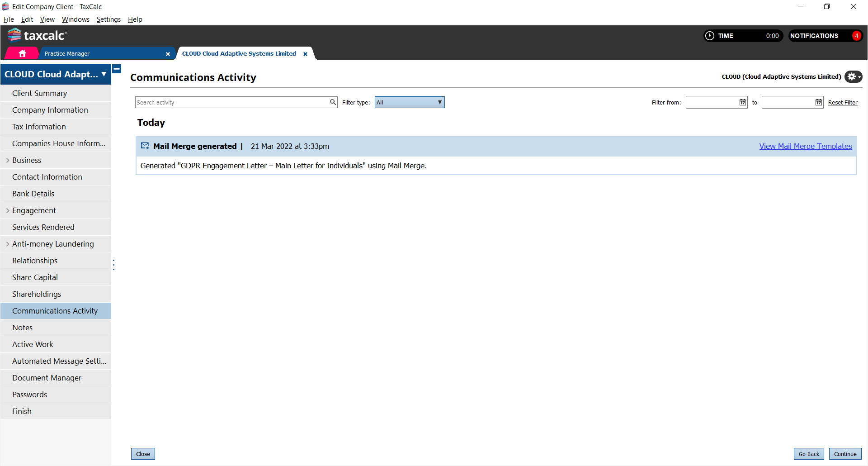
Task: Expand the Business tree item
Action: [x=8, y=160]
